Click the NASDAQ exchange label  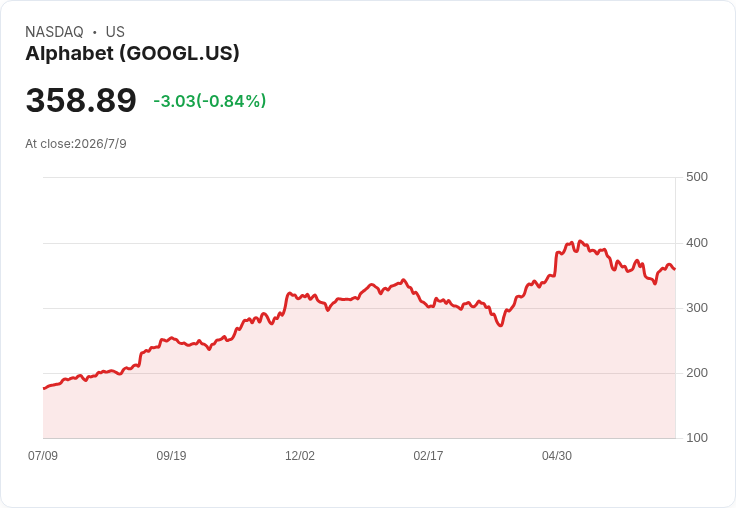click(54, 31)
